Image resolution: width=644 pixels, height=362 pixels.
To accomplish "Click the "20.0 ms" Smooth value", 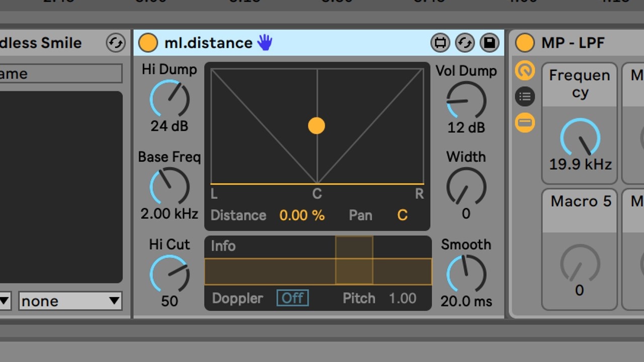I will (466, 301).
